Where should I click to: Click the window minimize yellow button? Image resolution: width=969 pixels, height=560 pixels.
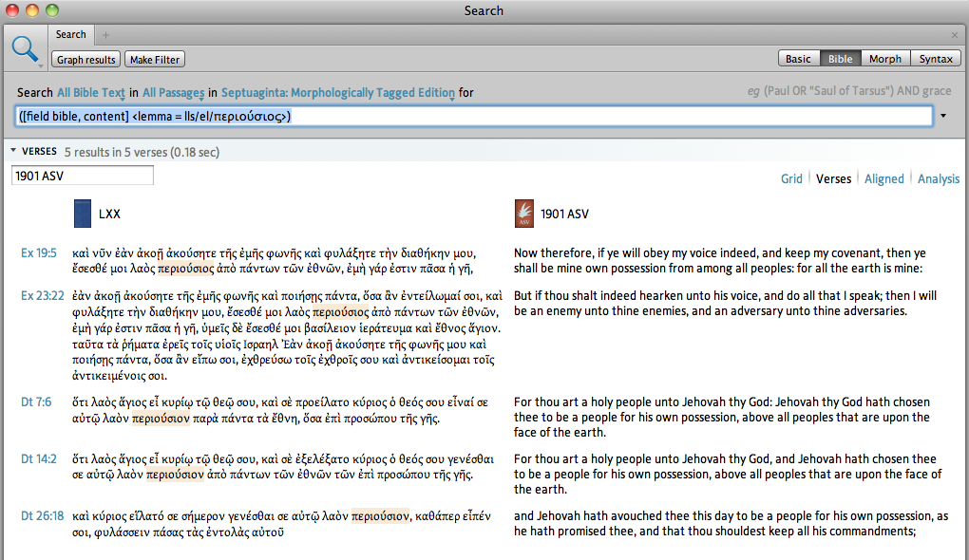pos(32,10)
